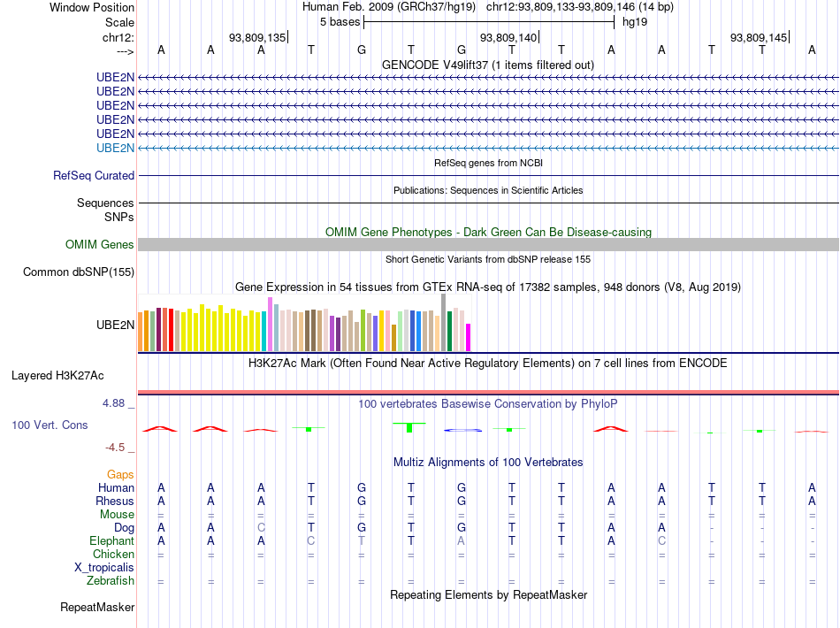
Task: Select the Elephant species label
Action: tap(111, 541)
